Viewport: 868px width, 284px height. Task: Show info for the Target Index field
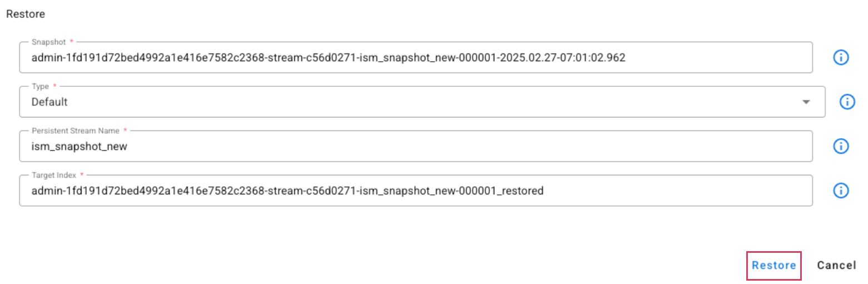click(840, 190)
